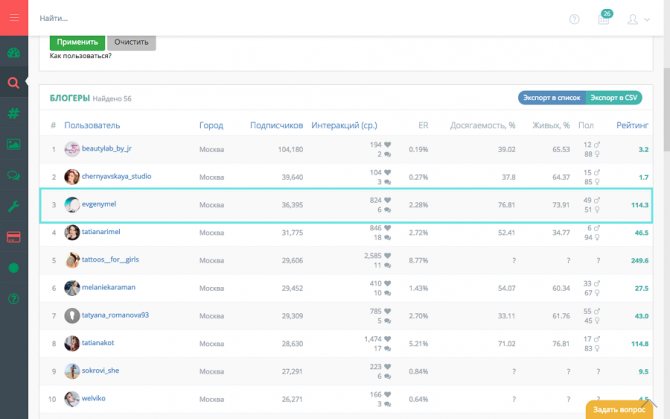Open the comments chat sidebar icon
Viewport: 670px width, 419px height.
[14, 175]
